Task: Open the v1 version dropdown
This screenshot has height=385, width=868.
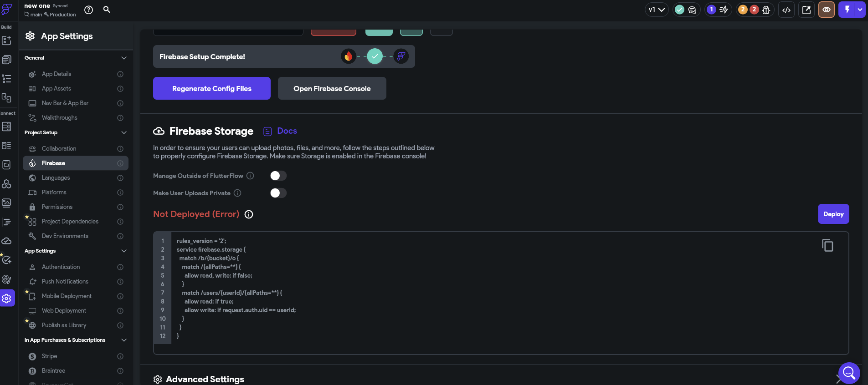Action: pos(657,10)
